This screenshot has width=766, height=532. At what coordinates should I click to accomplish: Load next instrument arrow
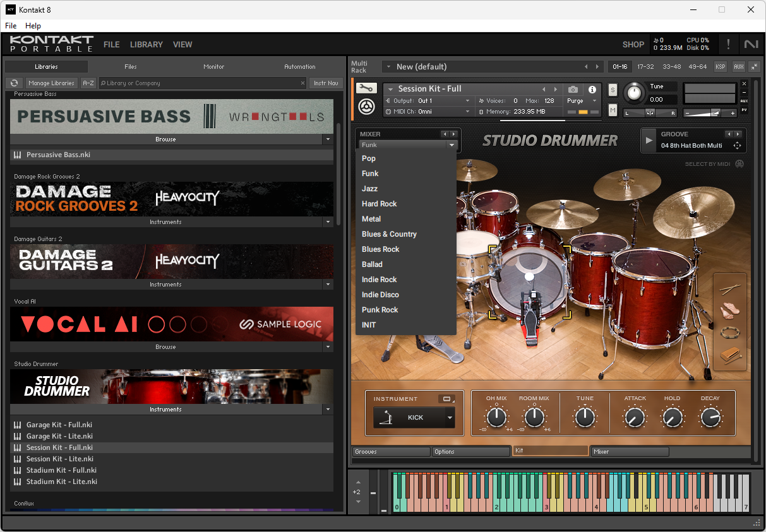(x=556, y=89)
